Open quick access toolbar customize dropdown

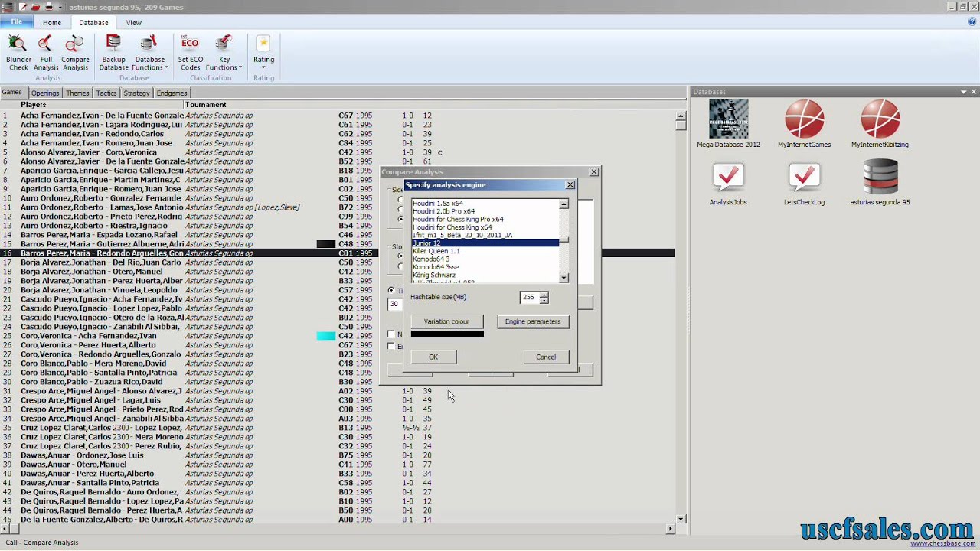point(60,7)
